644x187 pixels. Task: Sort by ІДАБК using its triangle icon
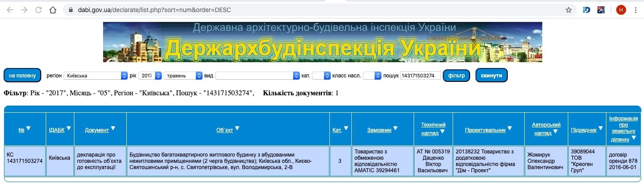point(69,128)
